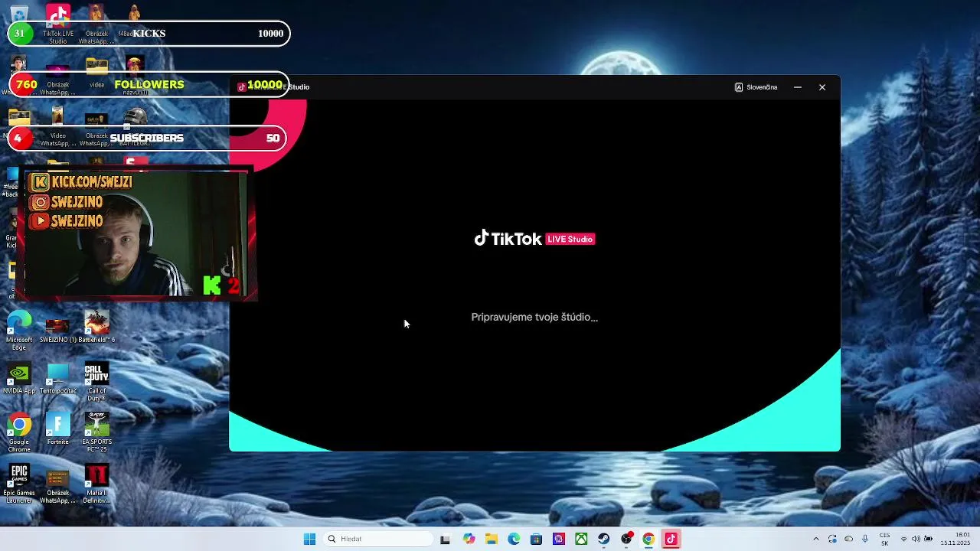980x551 pixels.
Task: Launch the Mafia II Definitive desktop shortcut
Action: (x=96, y=484)
